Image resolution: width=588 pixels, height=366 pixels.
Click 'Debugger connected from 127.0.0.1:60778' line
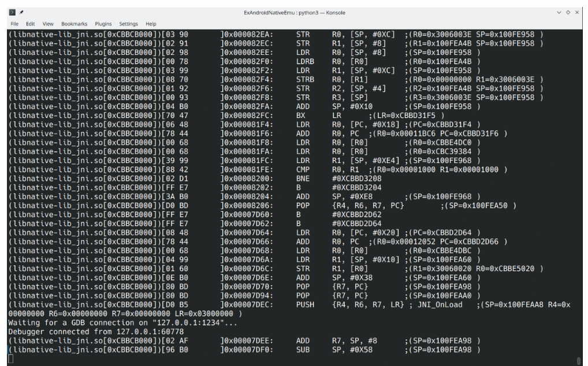96,332
